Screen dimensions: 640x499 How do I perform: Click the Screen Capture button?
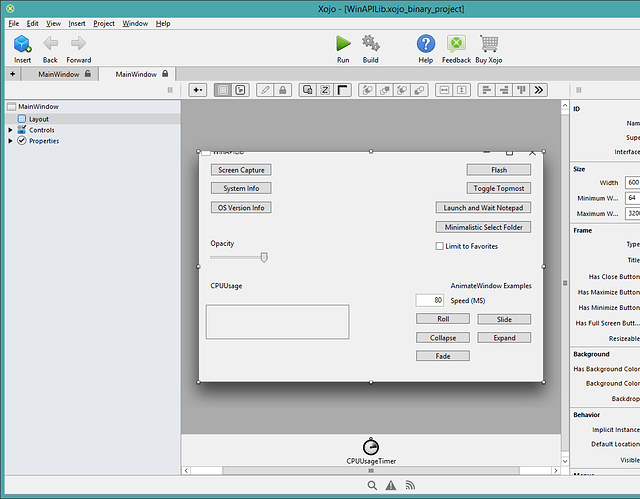pos(241,170)
